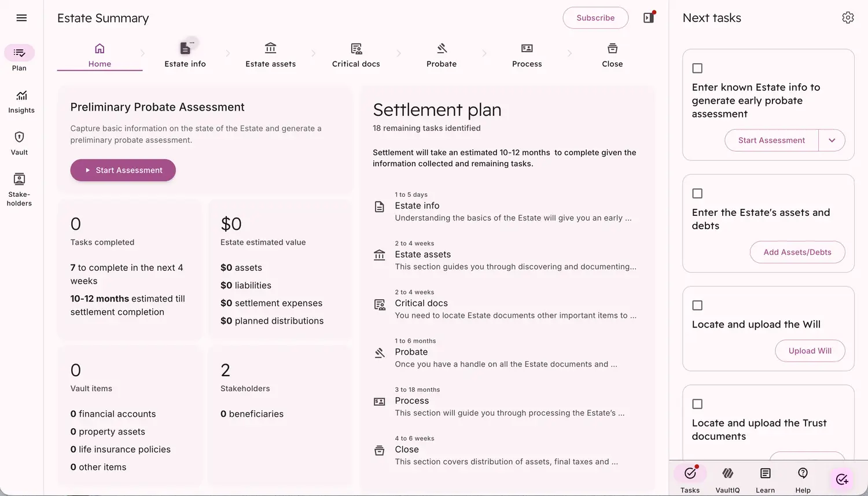Open the Vault sidebar icon
Screen dimensions: 868x496
[x=19, y=143]
